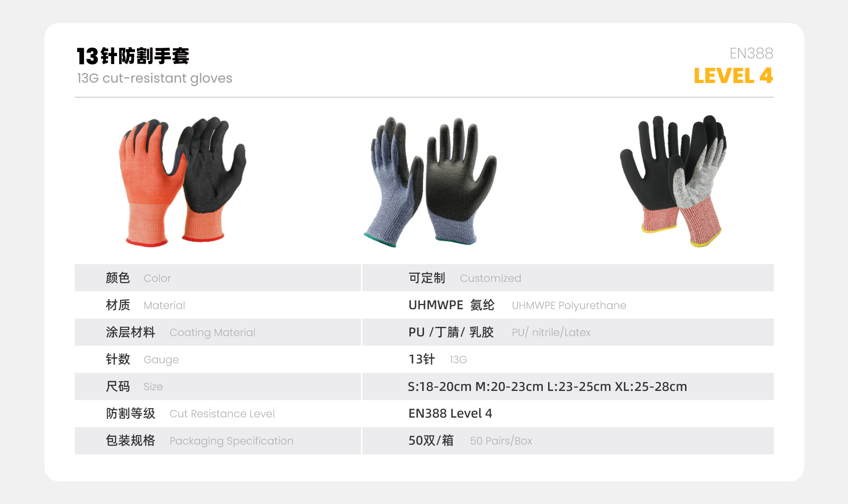
Task: Click the 13G cut-resistant gloves subtitle
Action: click(155, 78)
